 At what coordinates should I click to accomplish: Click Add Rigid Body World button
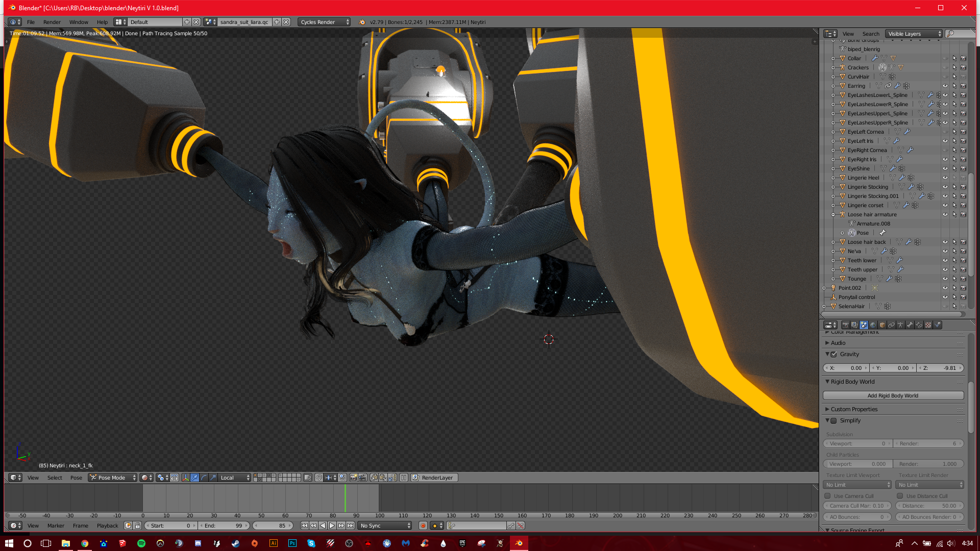pos(893,395)
